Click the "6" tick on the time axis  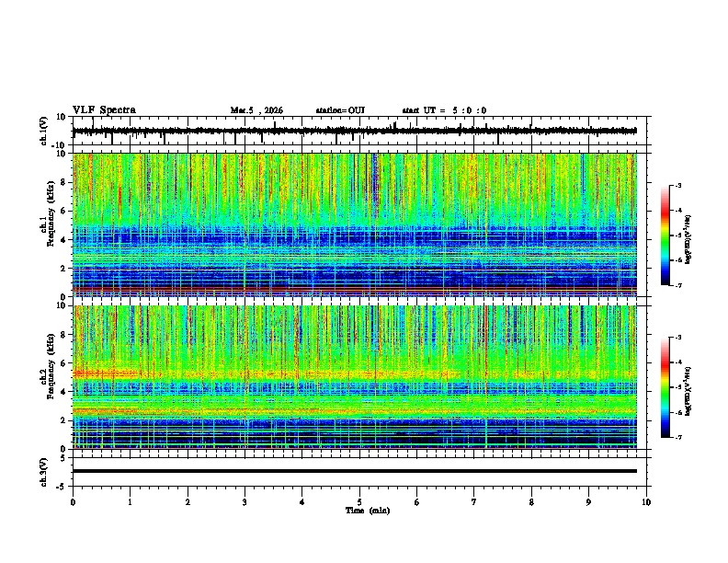coord(417,502)
